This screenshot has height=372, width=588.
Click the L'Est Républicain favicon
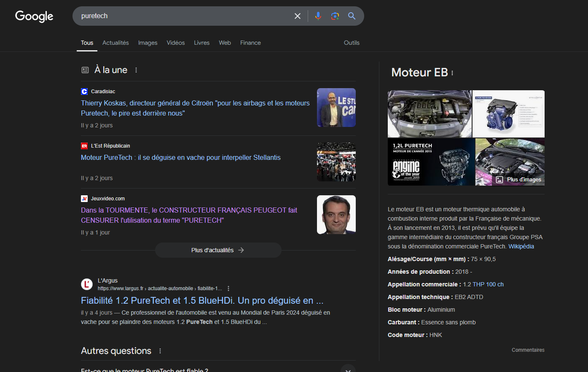pyautogui.click(x=84, y=146)
